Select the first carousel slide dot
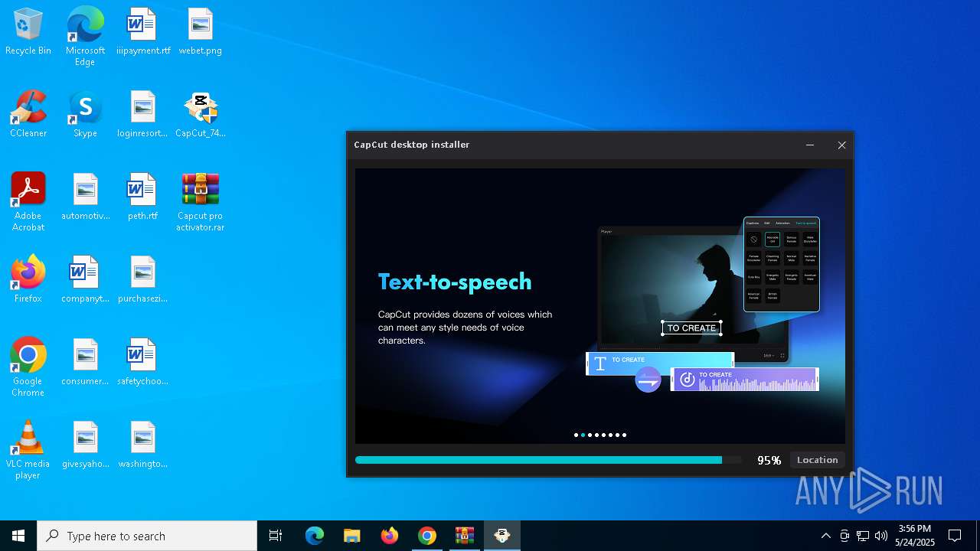 (576, 435)
